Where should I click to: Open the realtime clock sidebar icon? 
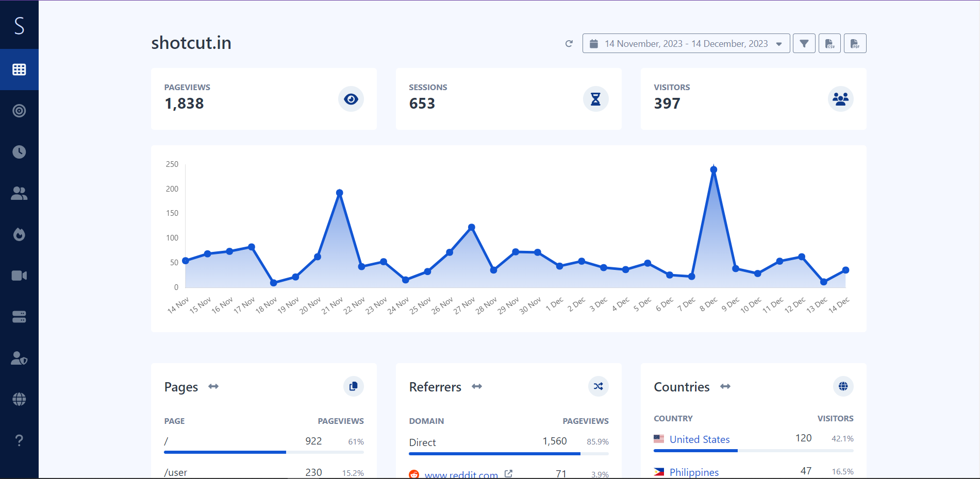coord(19,152)
